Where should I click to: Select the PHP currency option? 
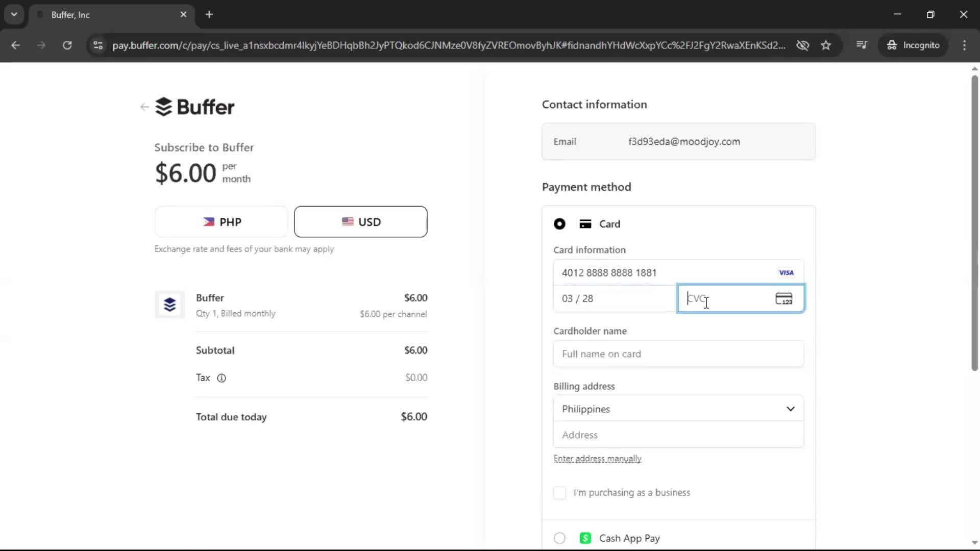[221, 221]
